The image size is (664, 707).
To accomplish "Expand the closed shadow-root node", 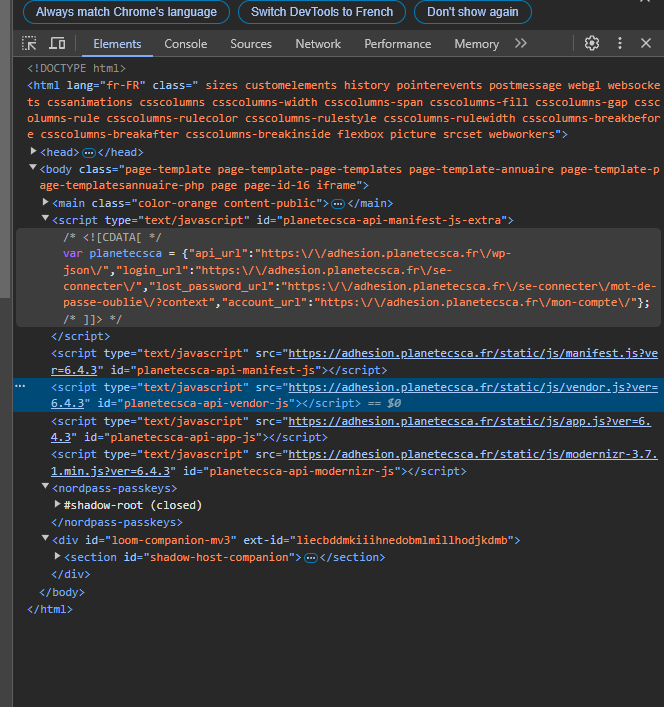I will pyautogui.click(x=58, y=504).
